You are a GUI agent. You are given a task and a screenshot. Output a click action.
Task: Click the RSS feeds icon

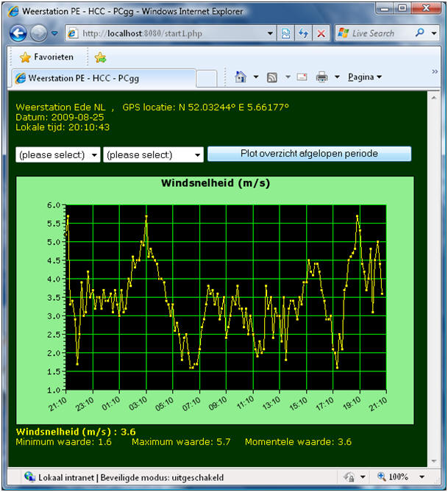pos(272,77)
